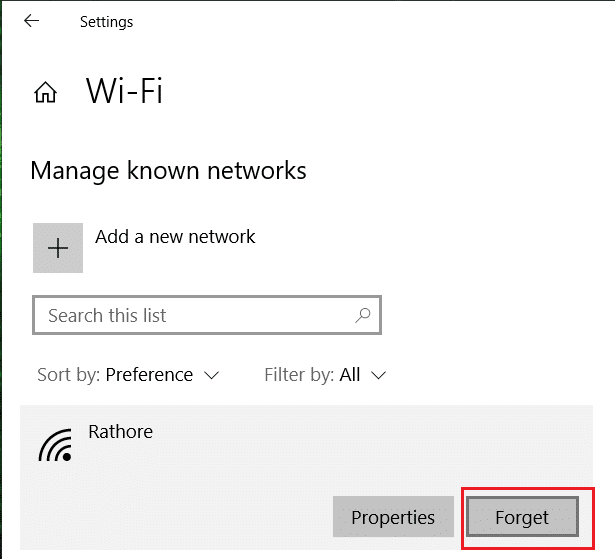Go back using the back arrow
615x559 pixels.
coord(32,20)
